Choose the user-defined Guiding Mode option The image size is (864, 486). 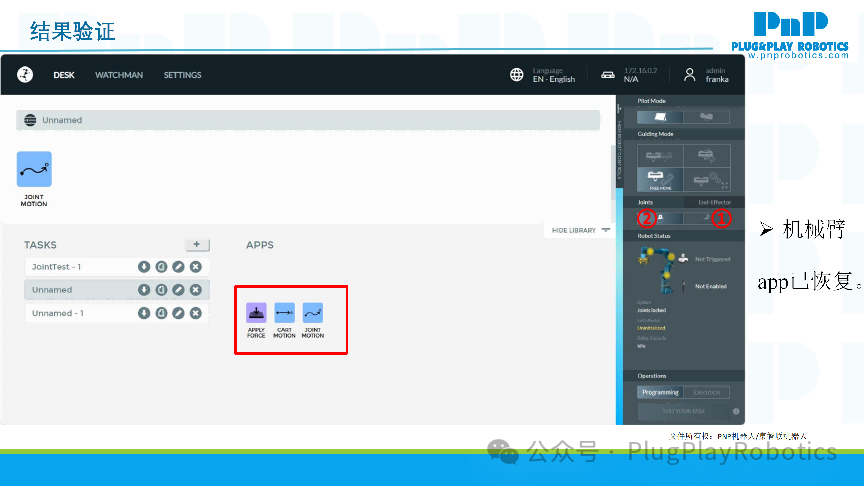[x=707, y=180]
